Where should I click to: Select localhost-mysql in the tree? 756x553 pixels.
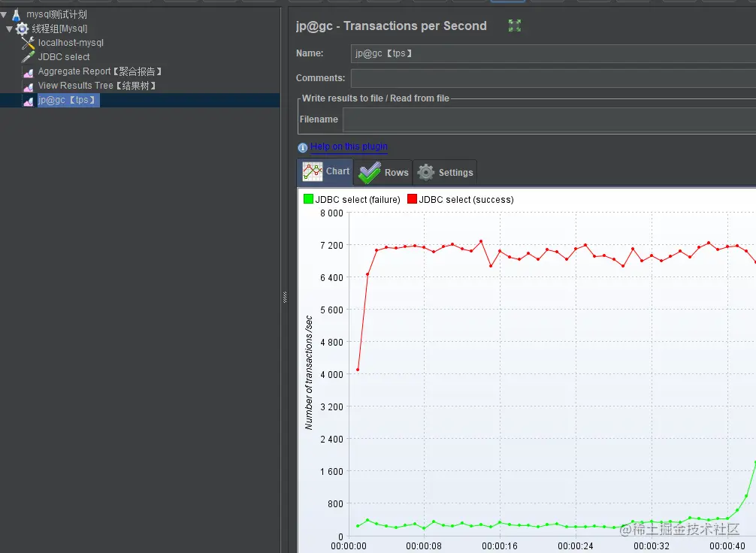pos(71,43)
